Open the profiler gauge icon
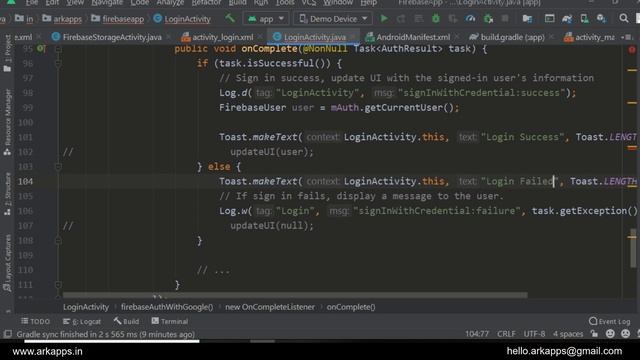640x360 pixels. pos(470,19)
